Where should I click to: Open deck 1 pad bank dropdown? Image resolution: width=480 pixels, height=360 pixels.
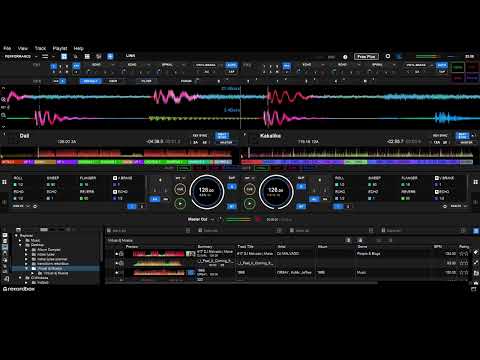click(x=21, y=206)
